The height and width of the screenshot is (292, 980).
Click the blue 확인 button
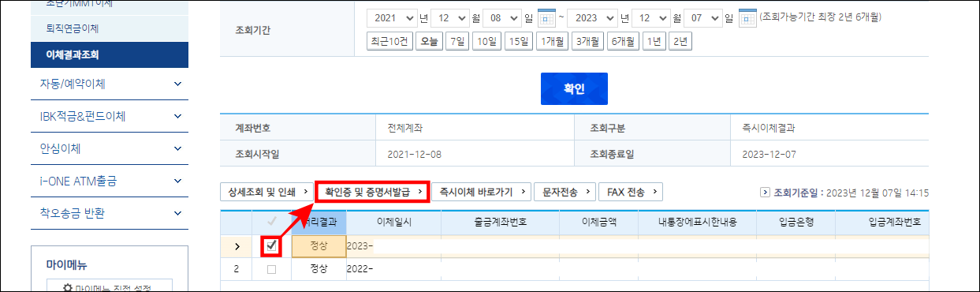point(574,88)
